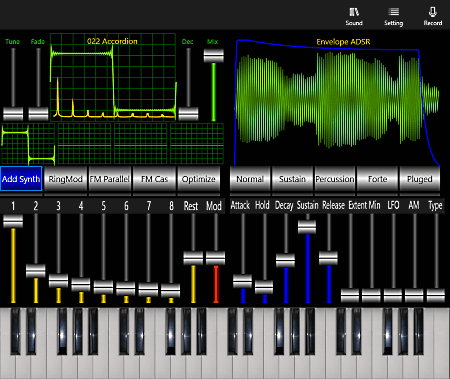Select the first oscillator waveform thumbnail
Viewport: 450px width, 379px height.
point(28,144)
